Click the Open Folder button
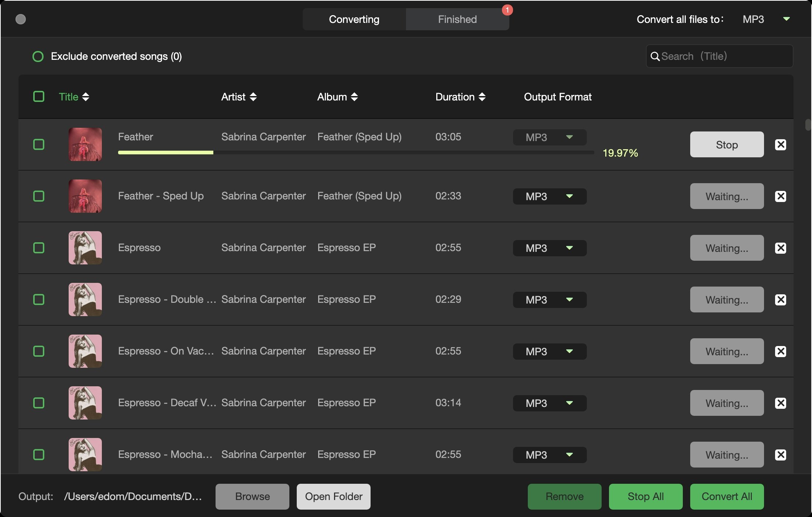Image resolution: width=812 pixels, height=517 pixels. pos(334,497)
